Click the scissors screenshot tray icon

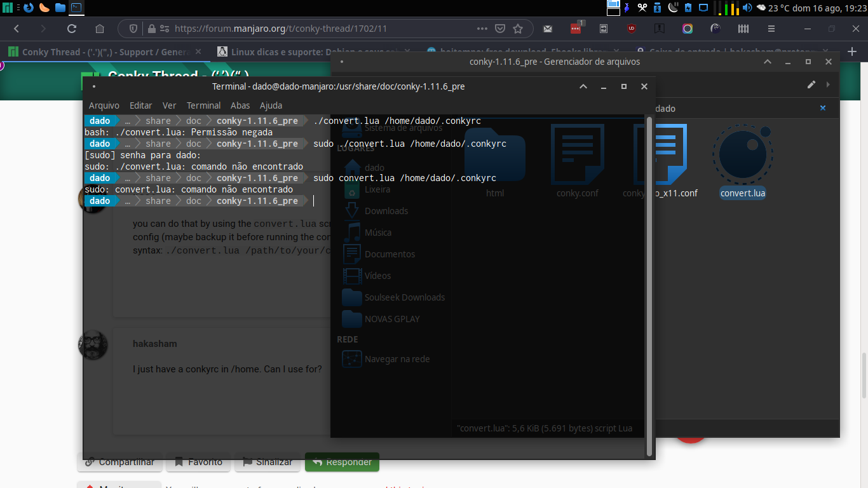642,8
